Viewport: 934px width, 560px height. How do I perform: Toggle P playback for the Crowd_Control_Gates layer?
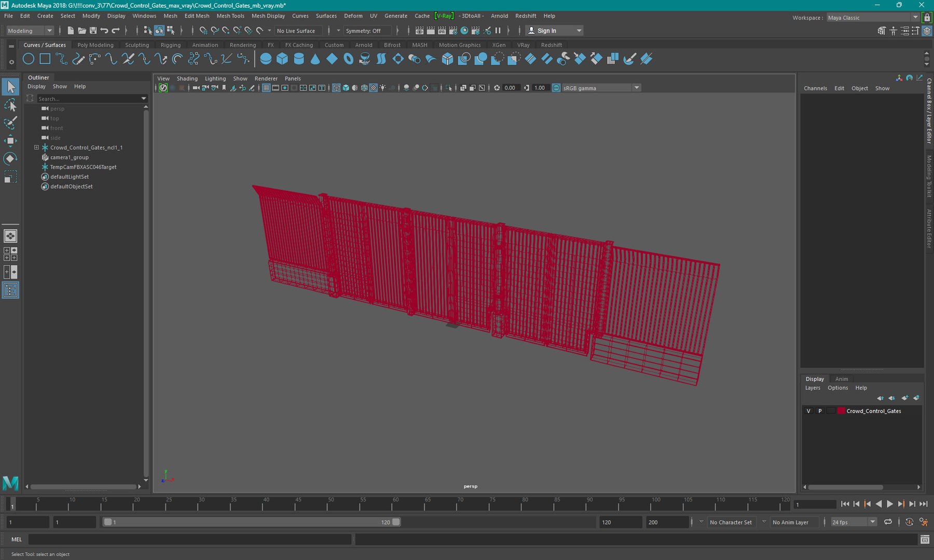[x=820, y=411]
